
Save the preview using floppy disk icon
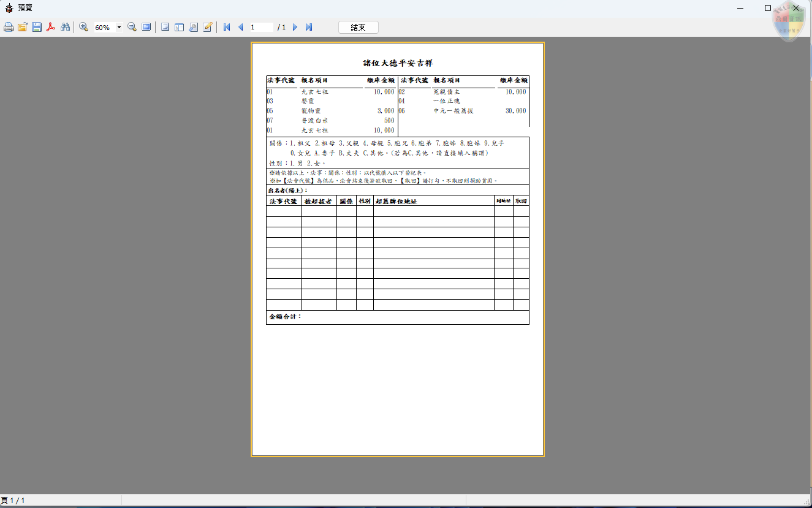37,28
